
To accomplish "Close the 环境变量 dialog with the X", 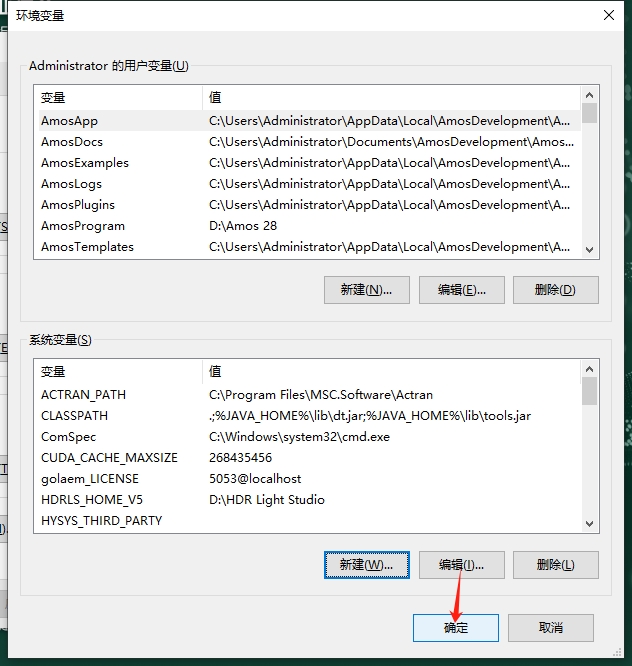I will 609,15.
